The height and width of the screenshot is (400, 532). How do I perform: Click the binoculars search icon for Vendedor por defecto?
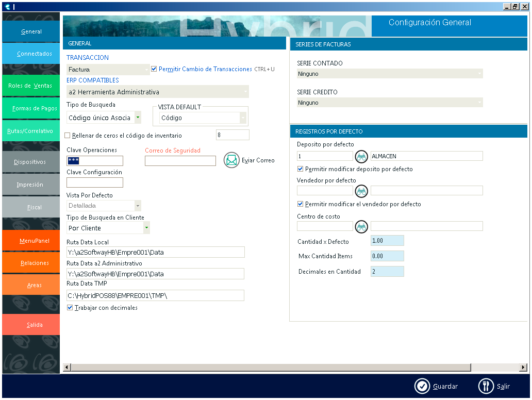361,191
